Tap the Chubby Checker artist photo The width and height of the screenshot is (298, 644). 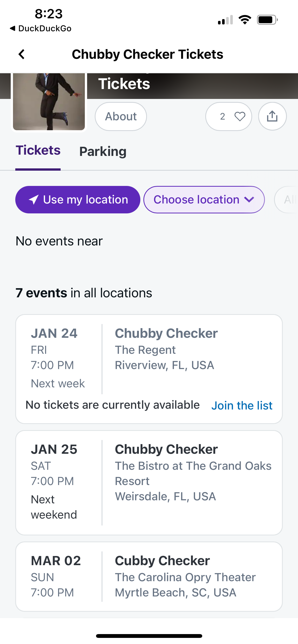click(x=49, y=102)
